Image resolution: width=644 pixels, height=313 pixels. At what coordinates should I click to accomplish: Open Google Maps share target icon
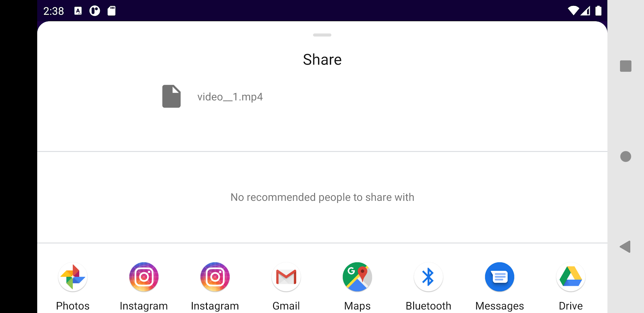(x=357, y=277)
